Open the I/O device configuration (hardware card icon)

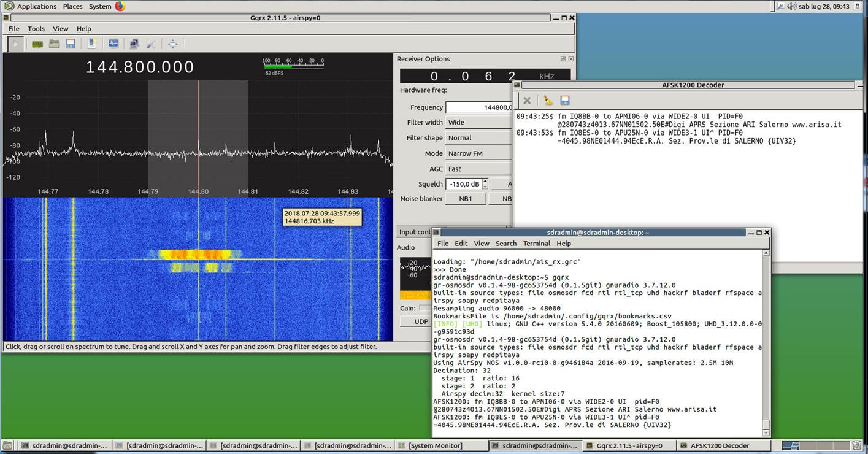click(x=37, y=44)
